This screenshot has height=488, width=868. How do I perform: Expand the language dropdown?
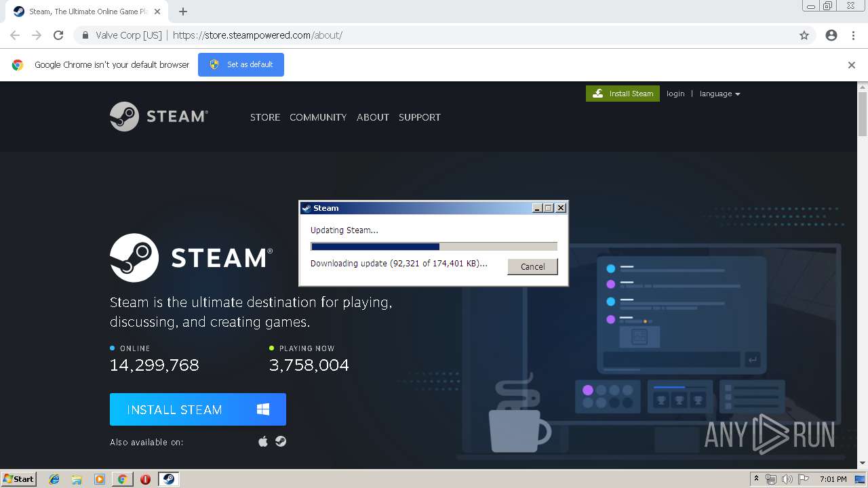pos(719,94)
